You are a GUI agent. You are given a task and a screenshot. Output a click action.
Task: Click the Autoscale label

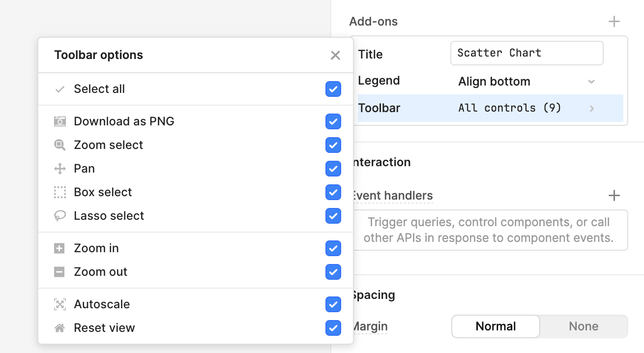[x=102, y=304]
